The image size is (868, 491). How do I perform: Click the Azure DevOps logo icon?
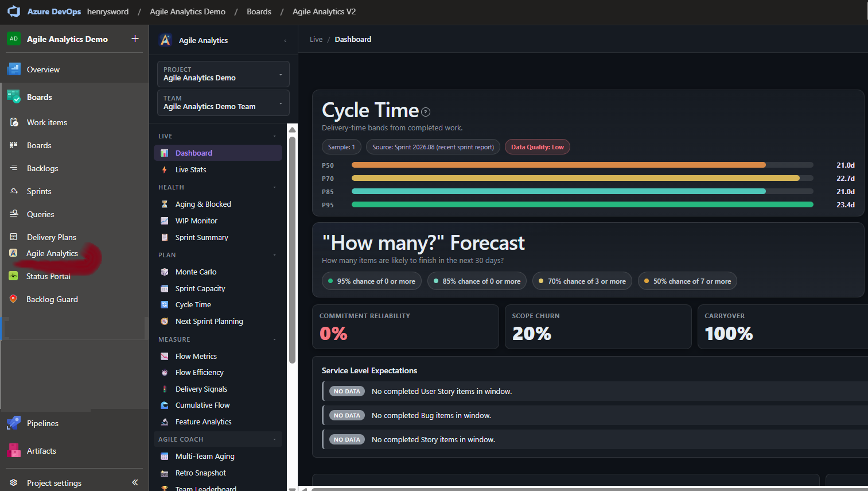coord(14,11)
